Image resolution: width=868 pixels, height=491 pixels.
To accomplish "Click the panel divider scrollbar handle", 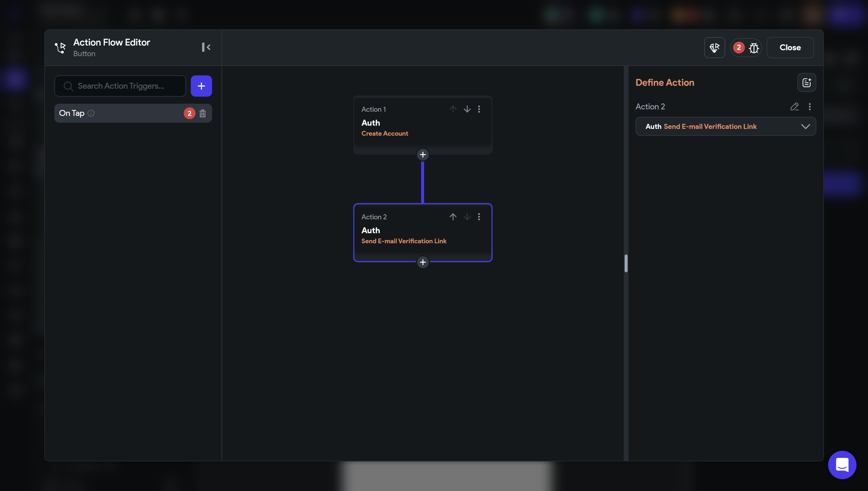I will click(x=626, y=263).
